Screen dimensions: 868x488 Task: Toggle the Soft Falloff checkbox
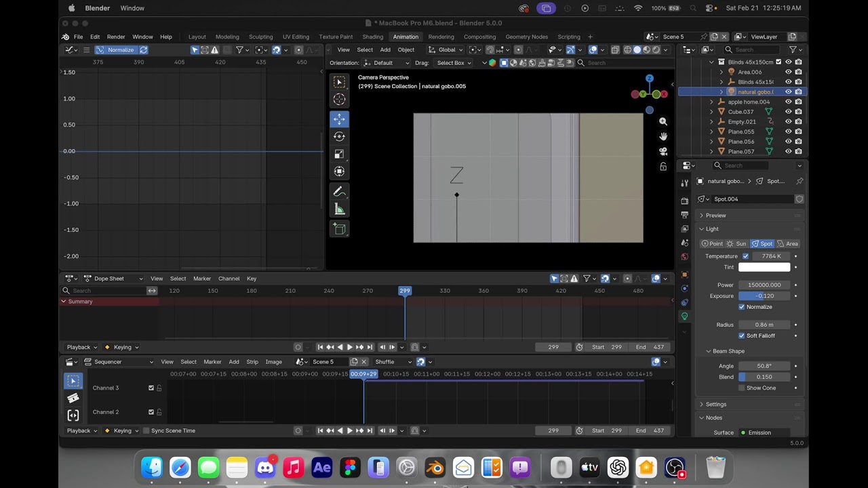[742, 335]
